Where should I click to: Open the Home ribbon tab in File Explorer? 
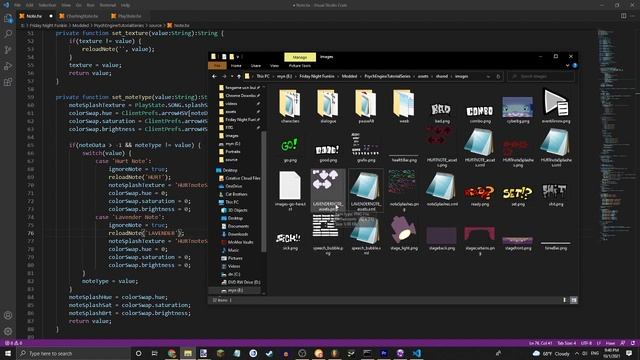point(236,66)
